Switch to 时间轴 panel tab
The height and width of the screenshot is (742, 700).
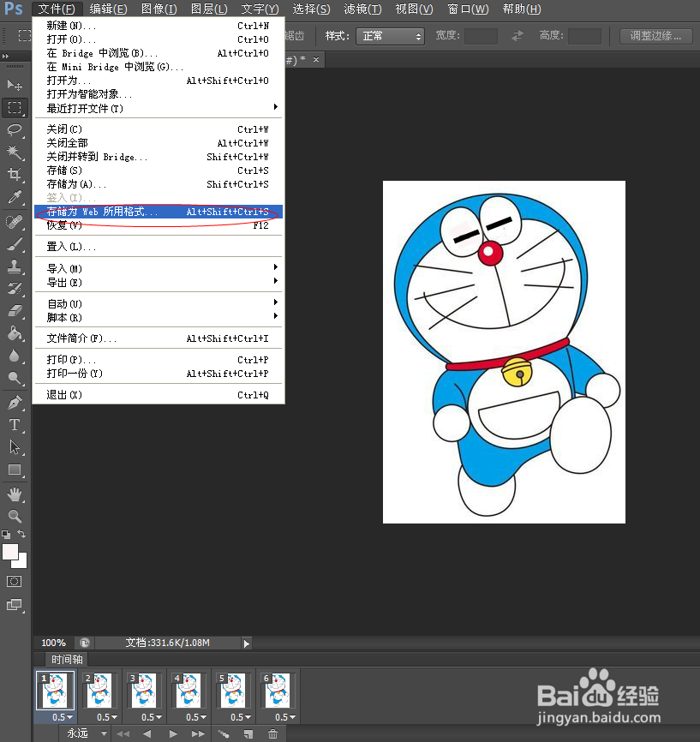click(67, 659)
